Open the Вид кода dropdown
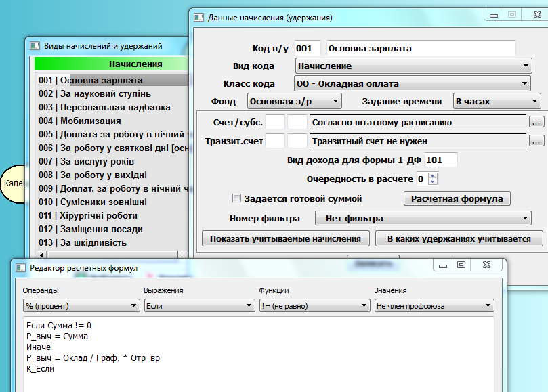This screenshot has width=548, height=392. click(413, 66)
